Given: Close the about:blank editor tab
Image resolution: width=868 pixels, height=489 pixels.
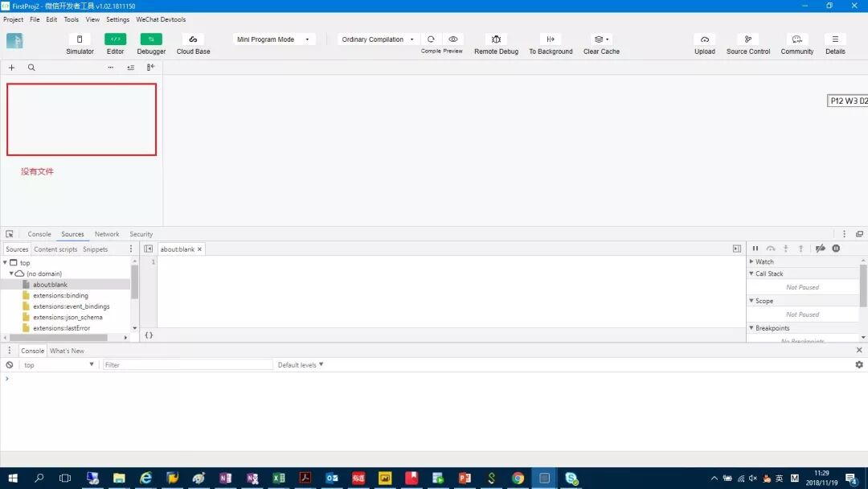Looking at the screenshot, I should pos(200,249).
